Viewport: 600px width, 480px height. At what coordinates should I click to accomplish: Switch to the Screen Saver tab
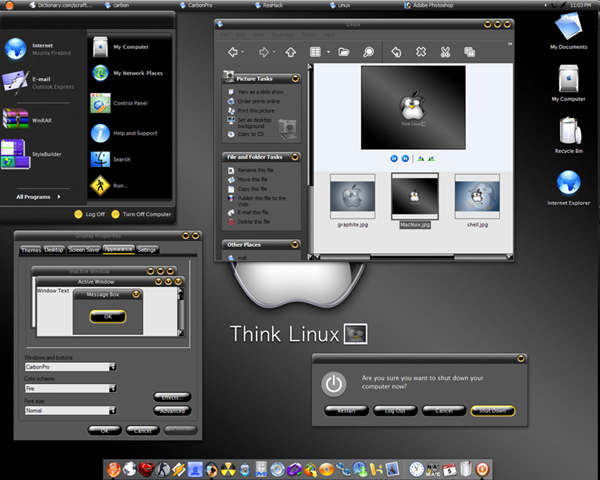point(84,250)
